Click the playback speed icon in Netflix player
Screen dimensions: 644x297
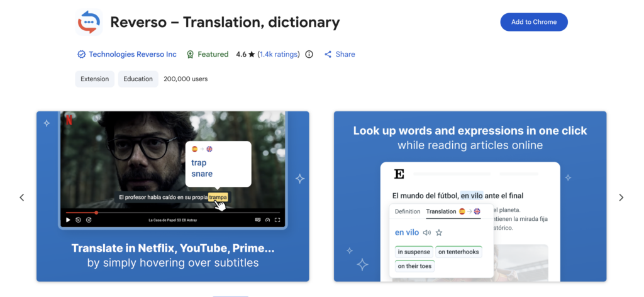point(268,220)
